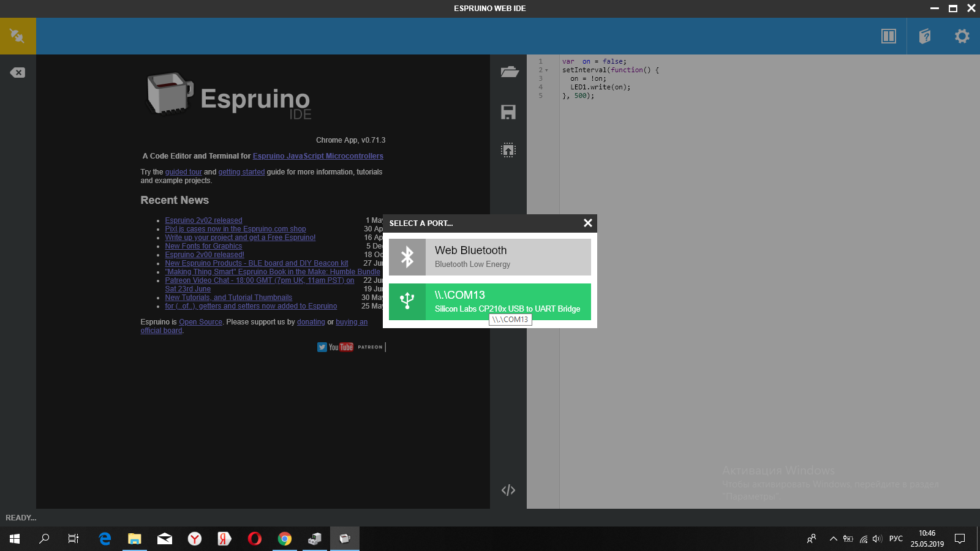Switch the РУС input language indicator
This screenshot has height=551, width=980.
click(896, 539)
